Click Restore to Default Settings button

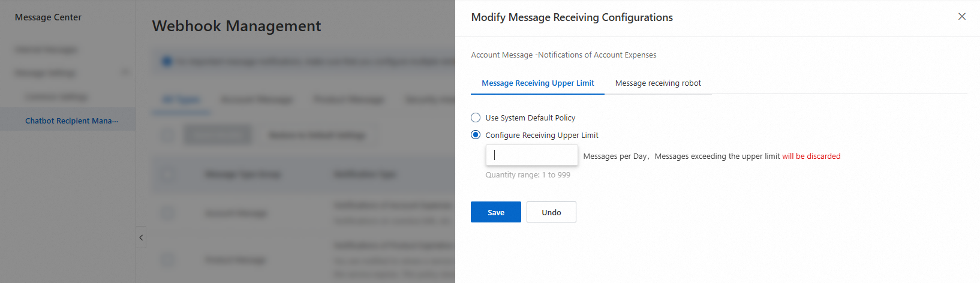[317, 135]
